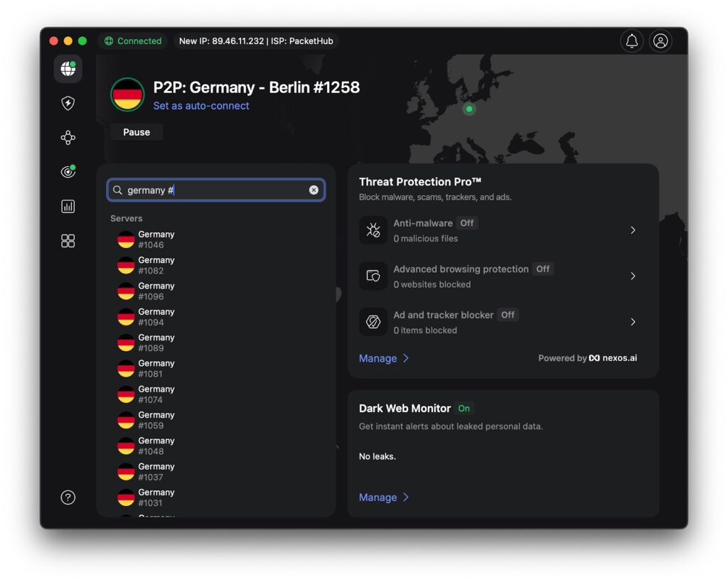The height and width of the screenshot is (582, 728).
Task: Clear the server search field text
Action: pyautogui.click(x=314, y=190)
